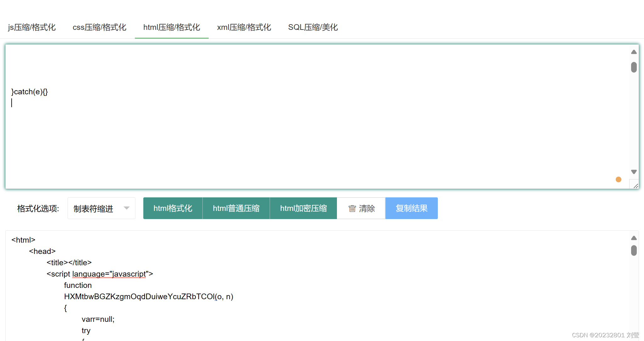Click the html格式化 button

tap(173, 208)
